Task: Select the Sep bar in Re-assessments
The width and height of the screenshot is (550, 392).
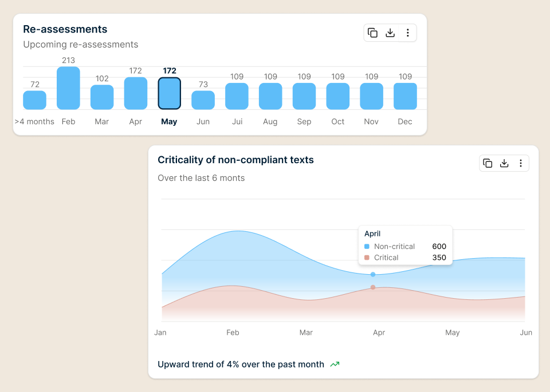Action: coord(304,96)
